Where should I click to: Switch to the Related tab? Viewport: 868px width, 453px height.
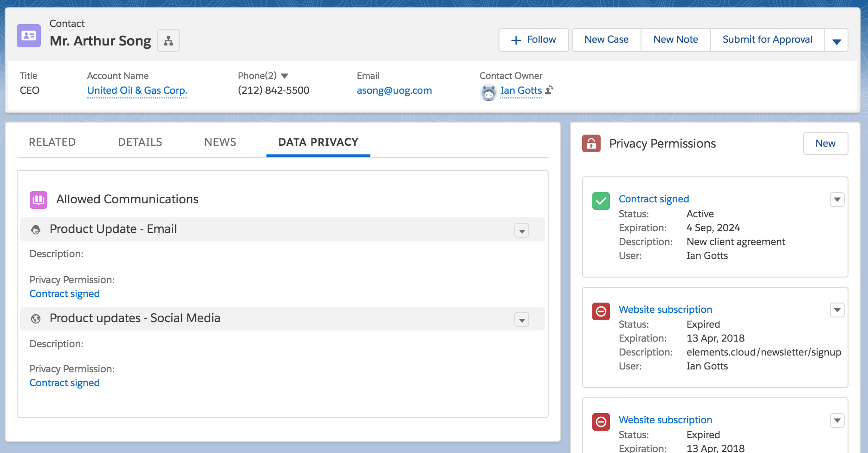[x=52, y=142]
